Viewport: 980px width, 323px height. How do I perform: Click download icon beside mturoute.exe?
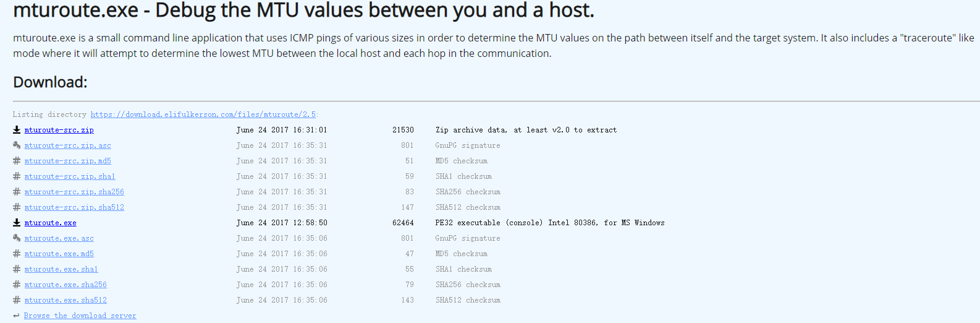pyautogui.click(x=17, y=223)
